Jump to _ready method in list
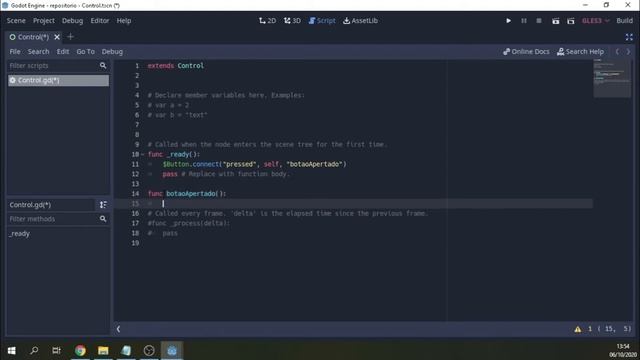Viewport: 640px width, 360px height. tap(20, 234)
